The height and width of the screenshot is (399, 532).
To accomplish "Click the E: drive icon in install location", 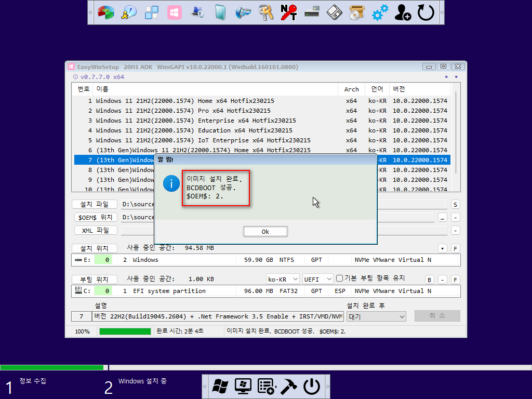I will pyautogui.click(x=78, y=260).
